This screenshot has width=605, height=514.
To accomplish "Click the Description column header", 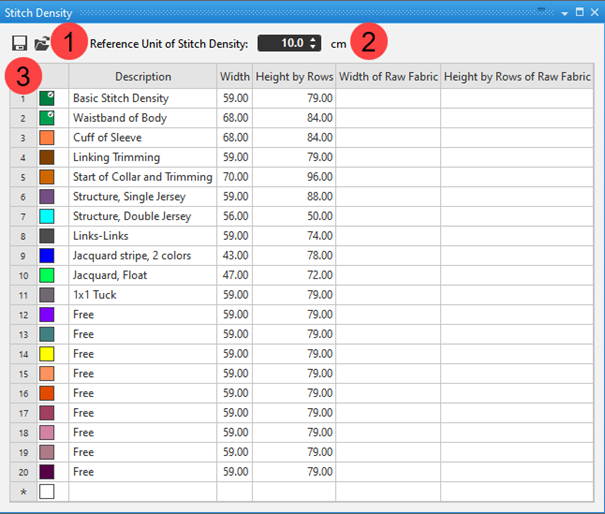I will tap(143, 77).
